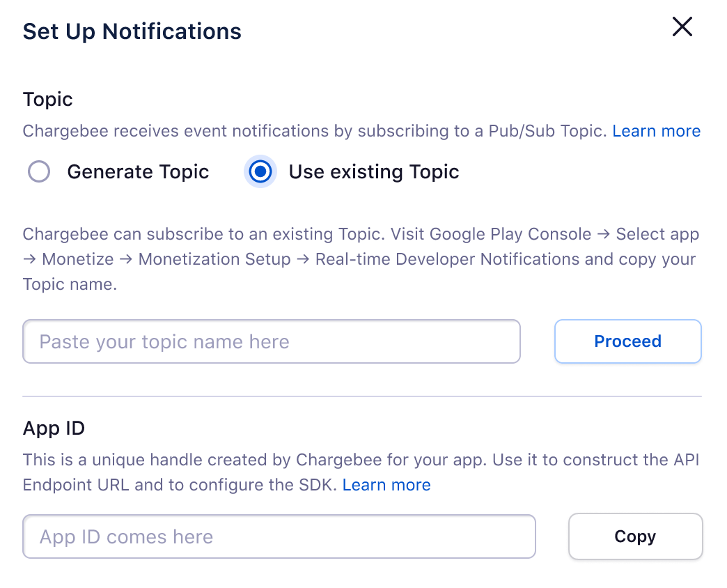Click the 'App ID' section heading
Screen dimensions: 727x588
(54, 428)
